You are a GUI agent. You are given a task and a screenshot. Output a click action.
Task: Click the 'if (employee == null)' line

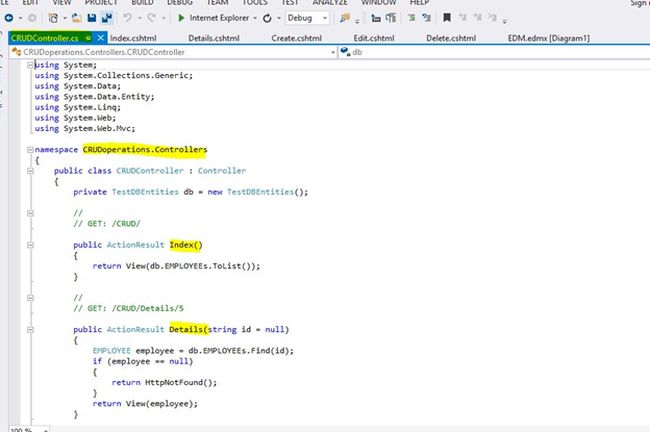(143, 362)
